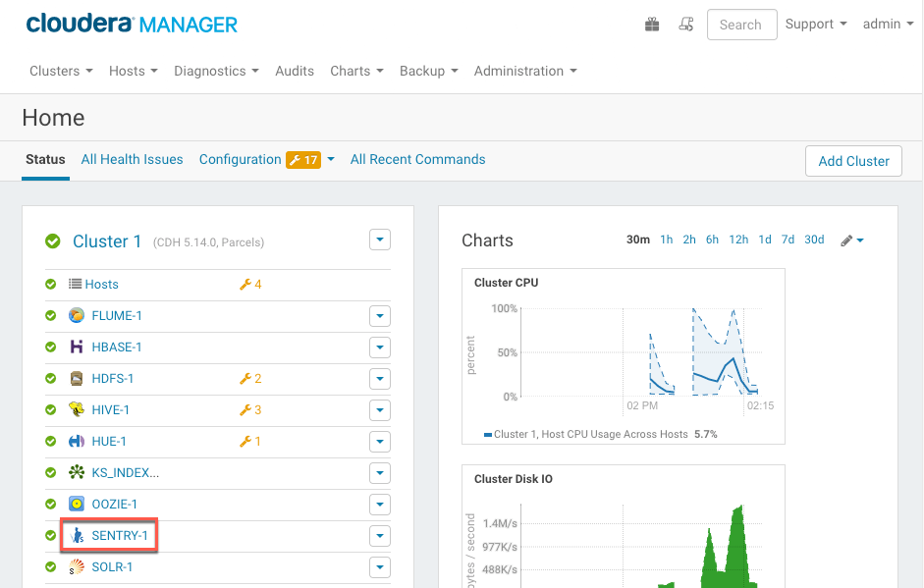This screenshot has width=924, height=588.
Task: Select the 30m time range
Action: (x=637, y=240)
